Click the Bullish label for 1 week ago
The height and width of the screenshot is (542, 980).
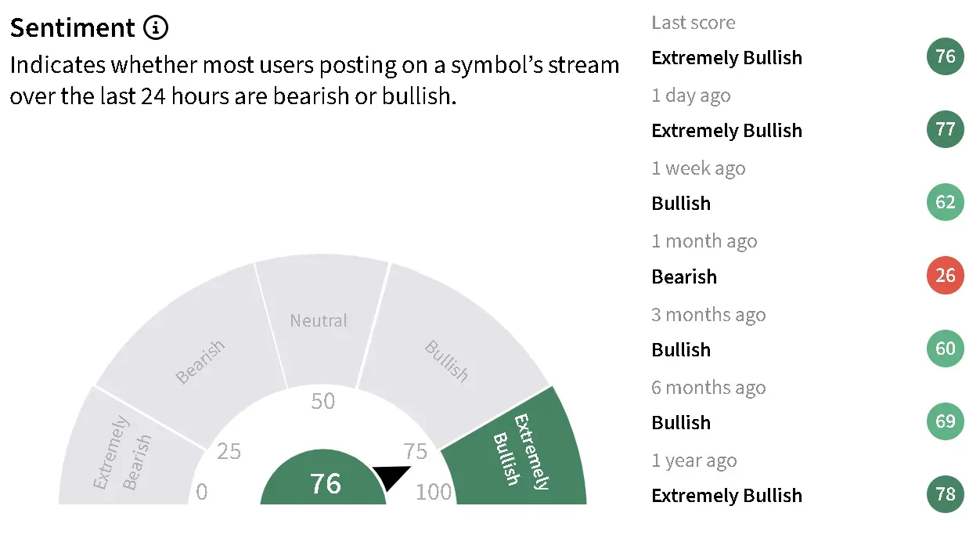[x=681, y=204]
